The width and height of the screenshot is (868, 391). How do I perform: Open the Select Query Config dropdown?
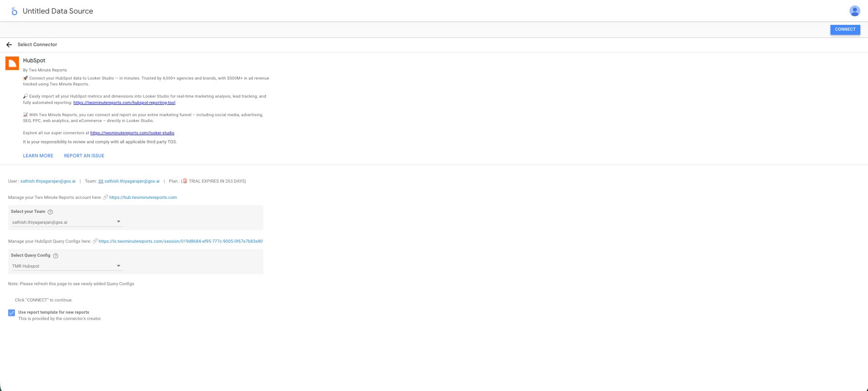pos(67,266)
